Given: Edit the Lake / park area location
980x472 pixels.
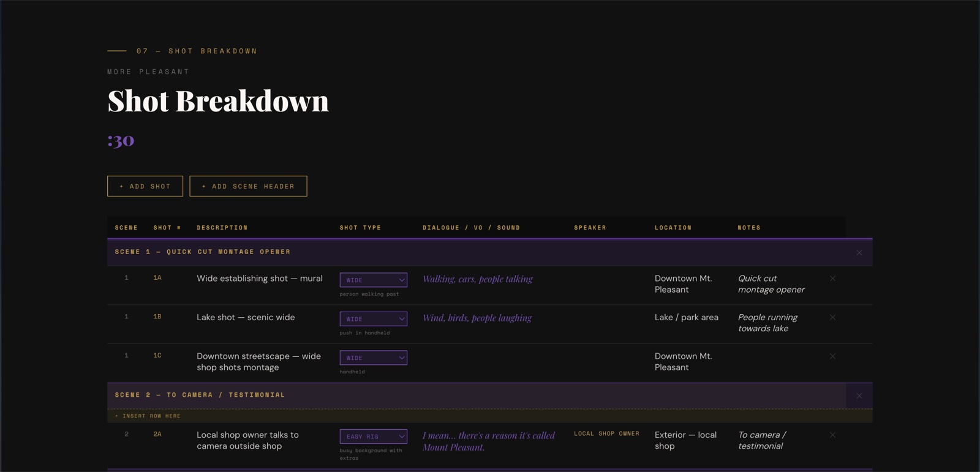Looking at the screenshot, I should coord(686,317).
